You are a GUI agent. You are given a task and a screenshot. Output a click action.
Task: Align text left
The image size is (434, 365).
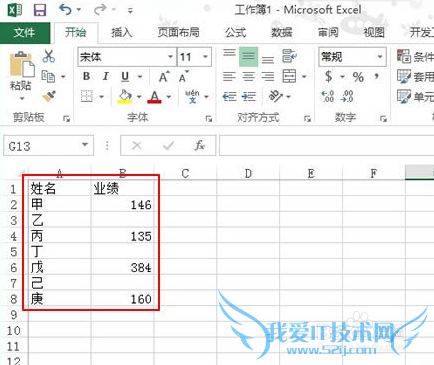229,77
